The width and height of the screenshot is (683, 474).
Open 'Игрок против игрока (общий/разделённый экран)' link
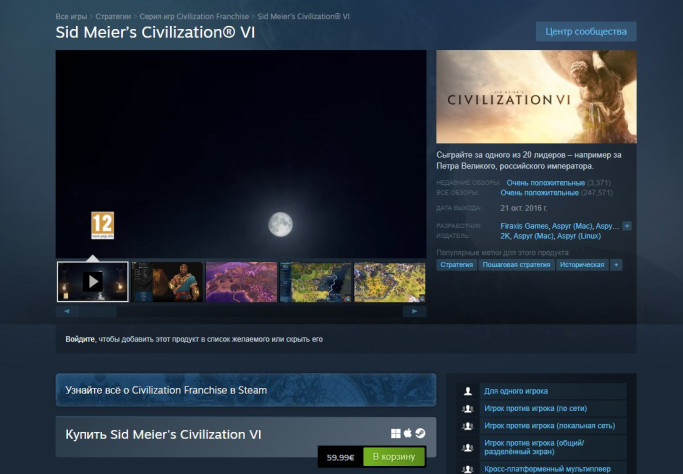click(534, 447)
